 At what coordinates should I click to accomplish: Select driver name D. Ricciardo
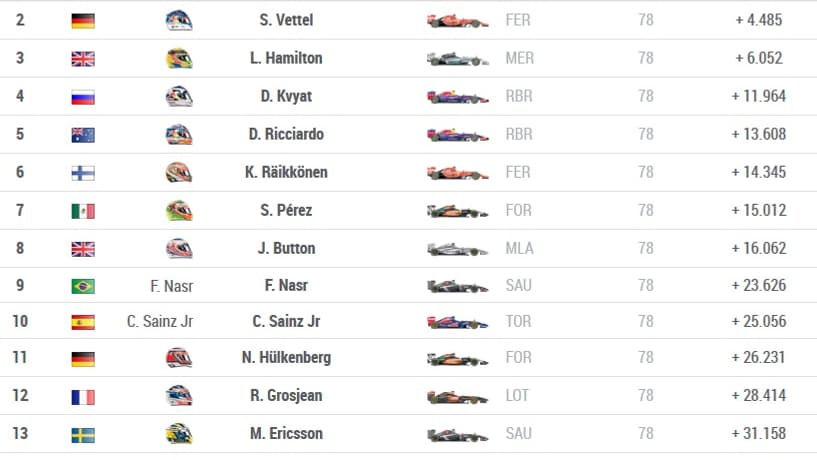coord(286,134)
